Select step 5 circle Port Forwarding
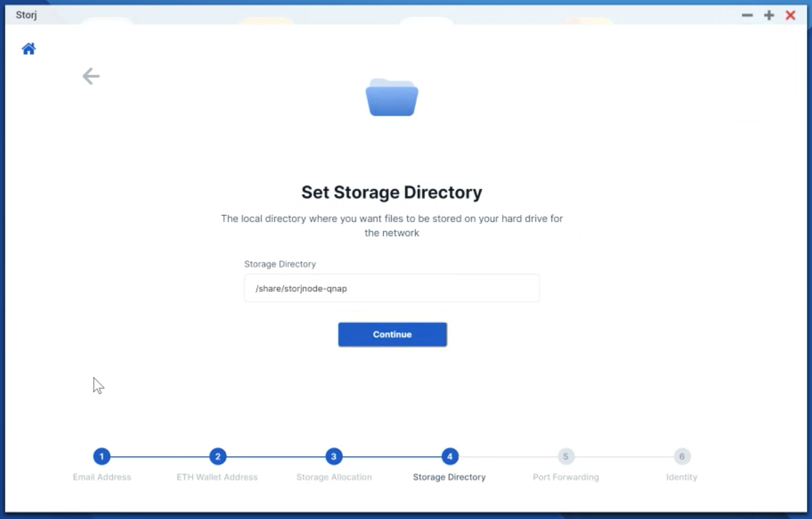 click(566, 457)
